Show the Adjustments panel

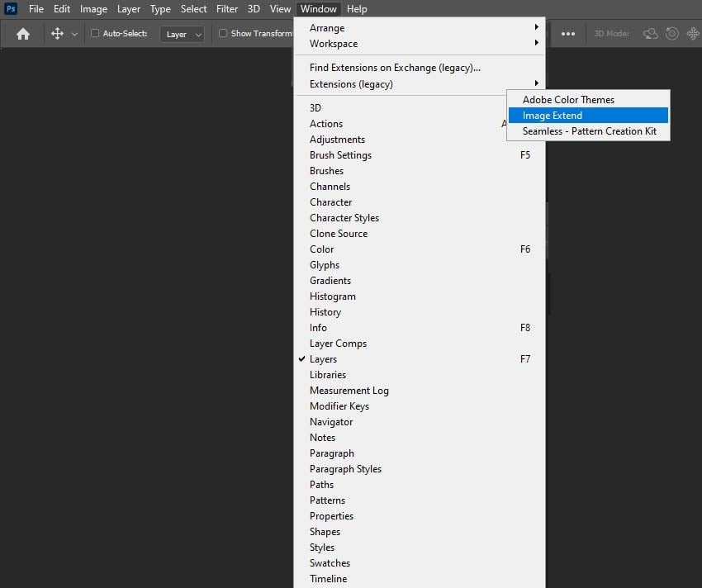click(420, 140)
